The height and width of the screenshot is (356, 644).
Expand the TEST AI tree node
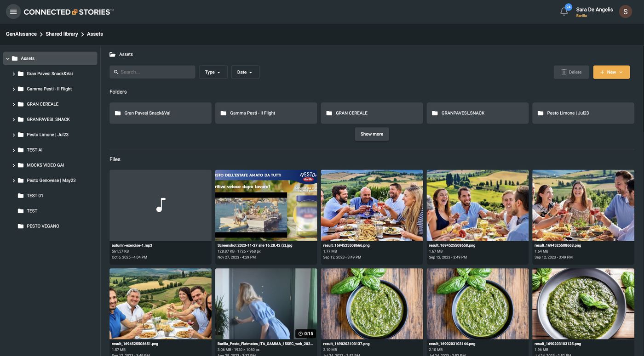click(x=14, y=150)
